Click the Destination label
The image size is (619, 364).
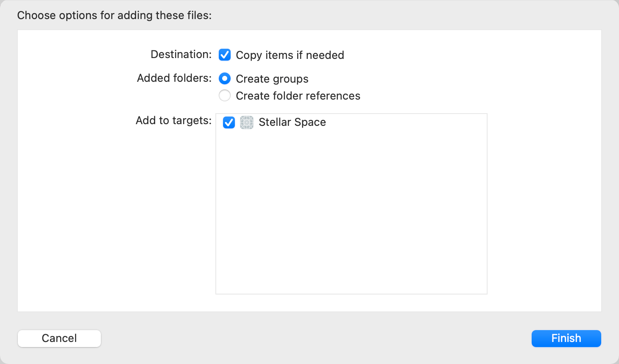pyautogui.click(x=181, y=54)
